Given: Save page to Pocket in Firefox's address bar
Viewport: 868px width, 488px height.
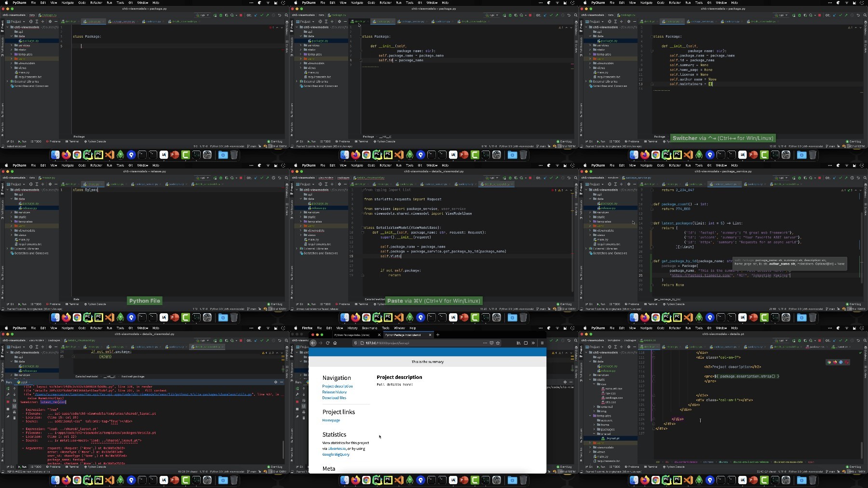Looking at the screenshot, I should 491,343.
